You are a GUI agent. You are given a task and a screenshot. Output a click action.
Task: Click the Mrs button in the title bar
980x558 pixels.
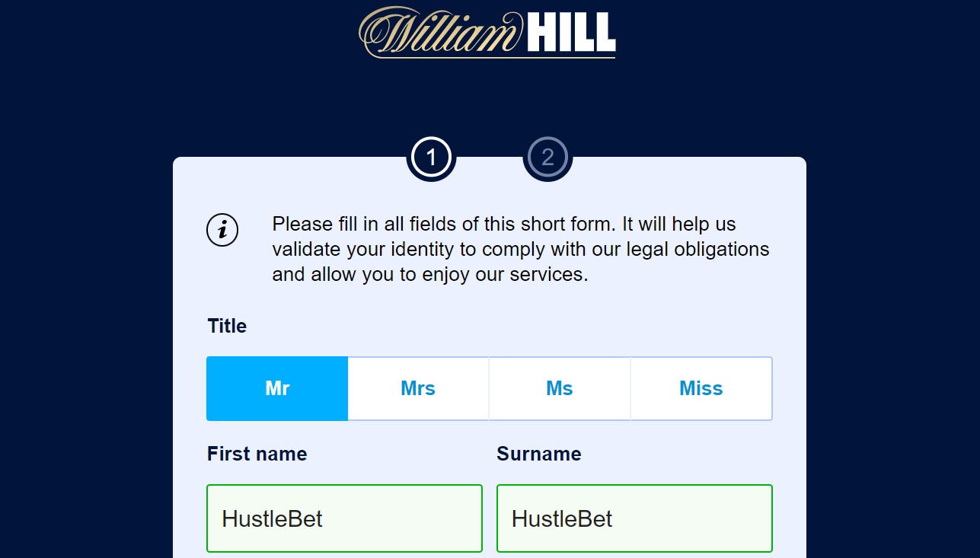click(x=418, y=388)
